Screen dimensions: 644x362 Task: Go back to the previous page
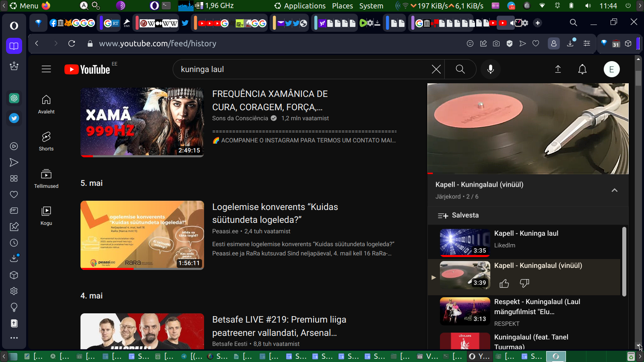[x=37, y=43]
